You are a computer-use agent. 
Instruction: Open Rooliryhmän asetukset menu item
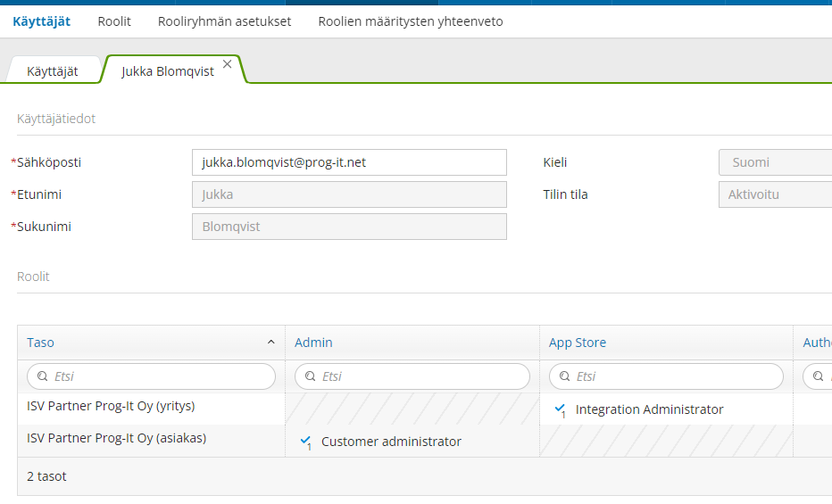click(x=224, y=21)
